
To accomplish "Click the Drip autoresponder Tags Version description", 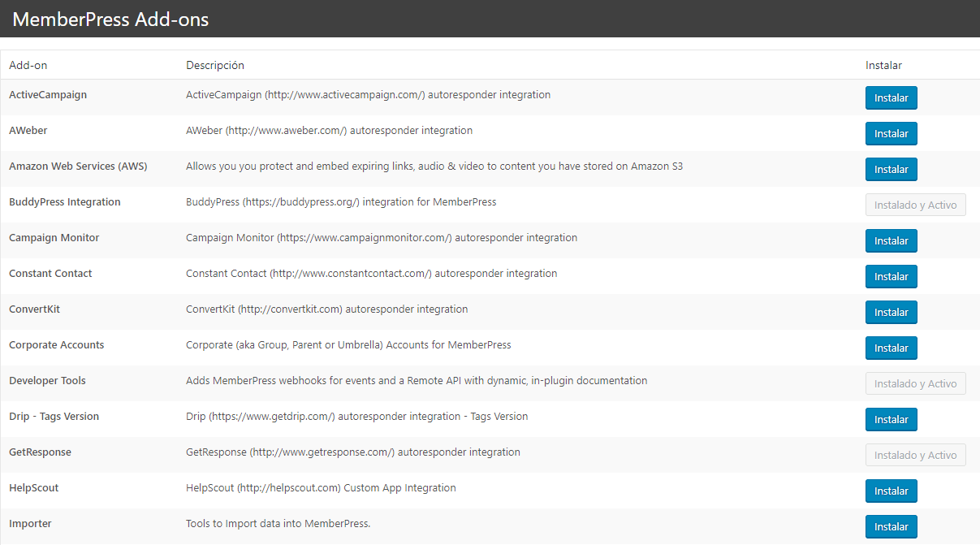I will pos(356,417).
